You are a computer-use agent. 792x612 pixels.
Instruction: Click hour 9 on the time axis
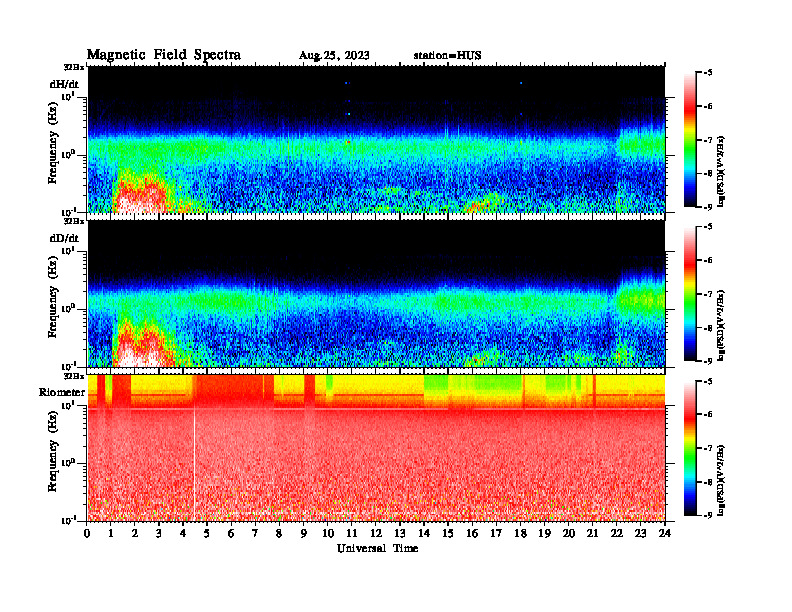point(304,533)
